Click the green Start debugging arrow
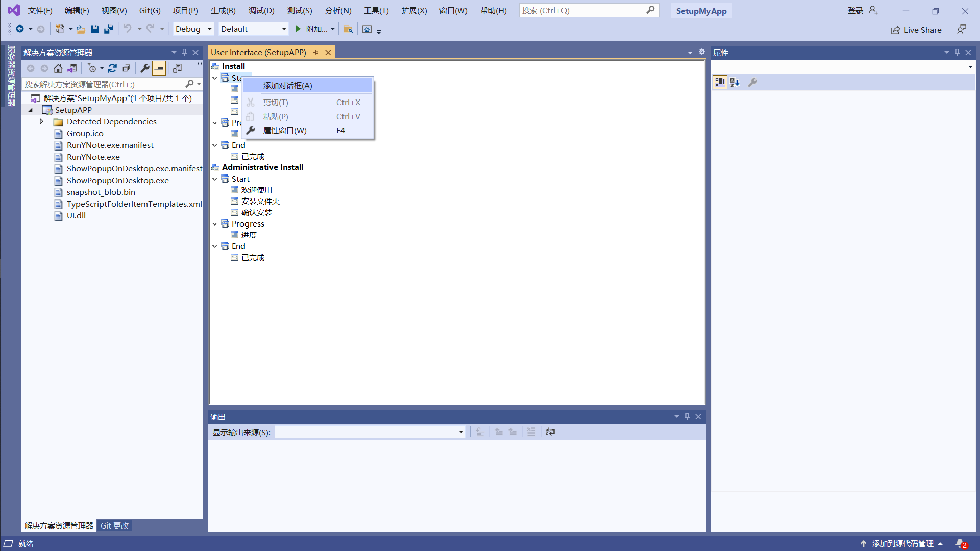This screenshot has width=980, height=551. [x=298, y=29]
